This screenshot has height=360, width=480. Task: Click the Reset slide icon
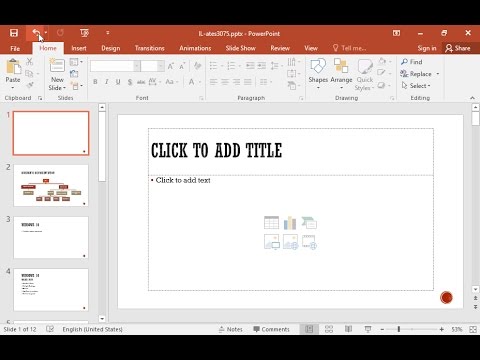74,74
